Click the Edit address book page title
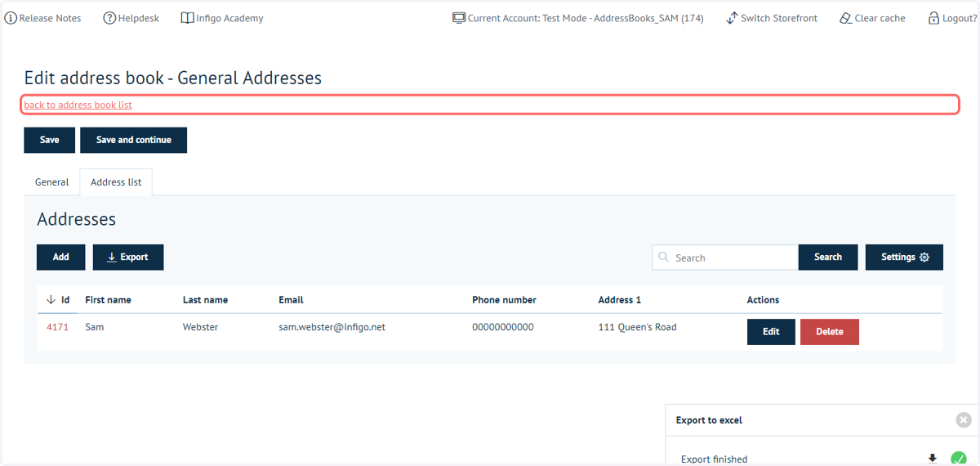The height and width of the screenshot is (466, 980). (173, 78)
